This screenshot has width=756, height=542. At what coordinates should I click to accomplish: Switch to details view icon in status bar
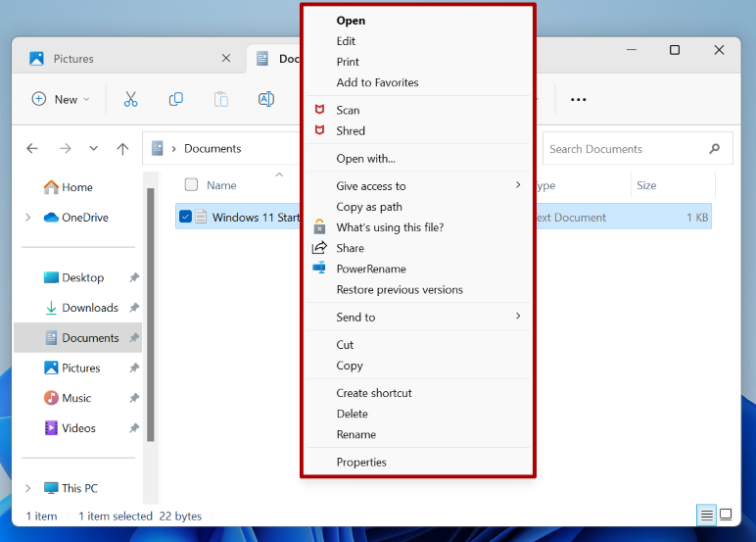tap(706, 515)
